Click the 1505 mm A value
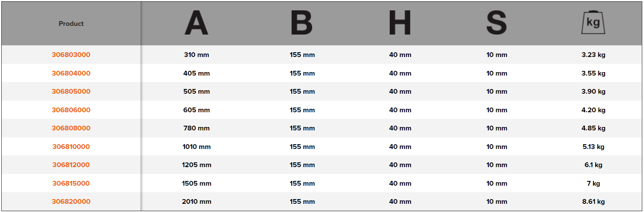The height and width of the screenshot is (212, 644). point(196,184)
